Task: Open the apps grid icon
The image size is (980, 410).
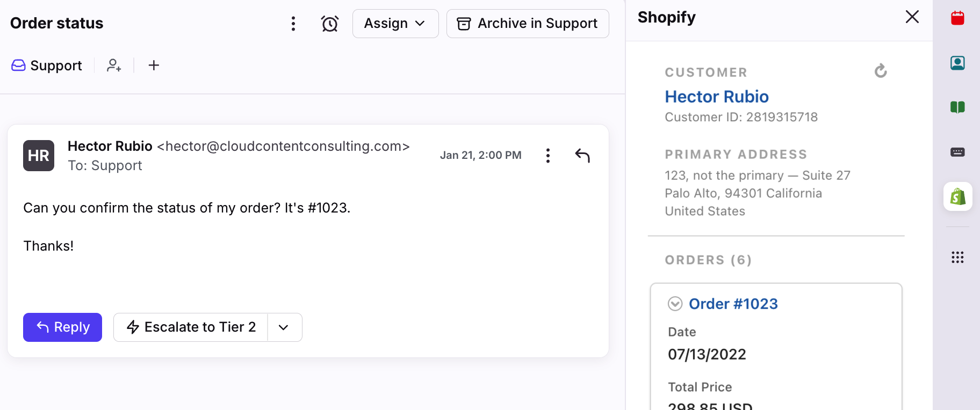Action: 957,258
